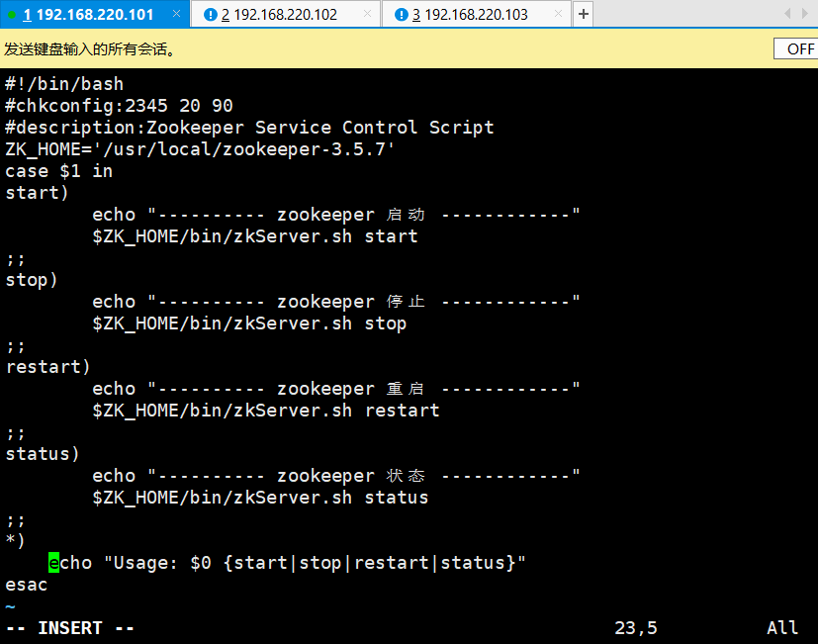Click the '*)' default case label
819x644 pixels.
click(15, 540)
